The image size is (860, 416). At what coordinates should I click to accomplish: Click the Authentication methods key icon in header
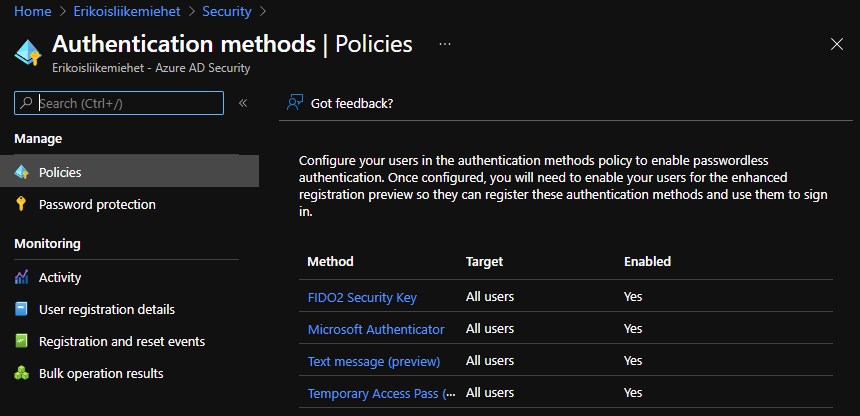(28, 52)
